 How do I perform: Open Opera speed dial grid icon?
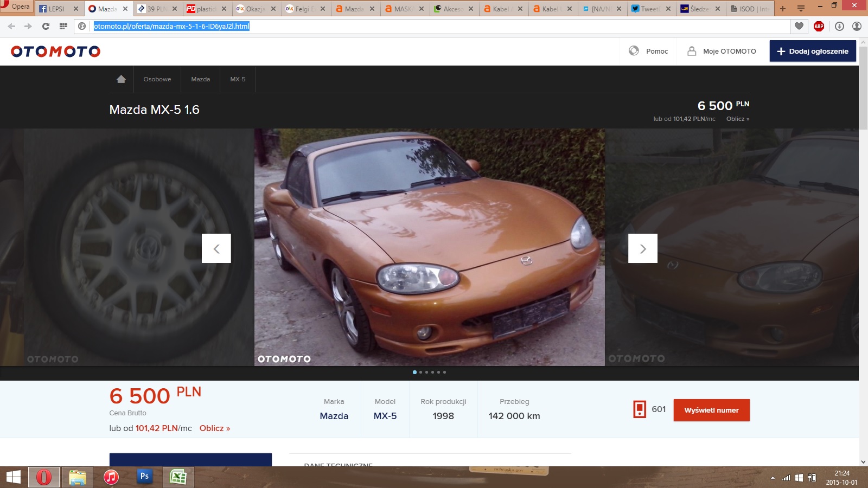click(x=63, y=26)
